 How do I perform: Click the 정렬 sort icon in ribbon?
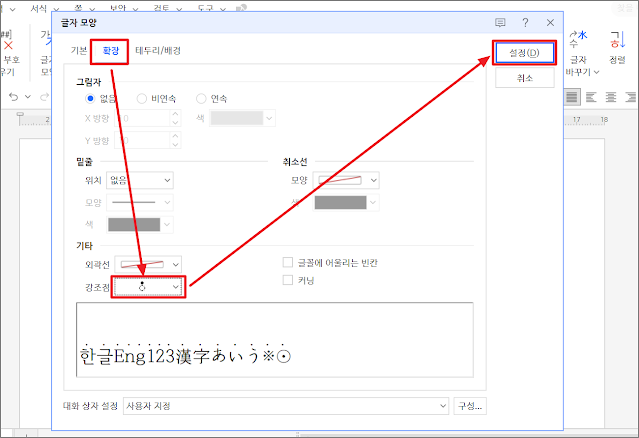pos(617,40)
